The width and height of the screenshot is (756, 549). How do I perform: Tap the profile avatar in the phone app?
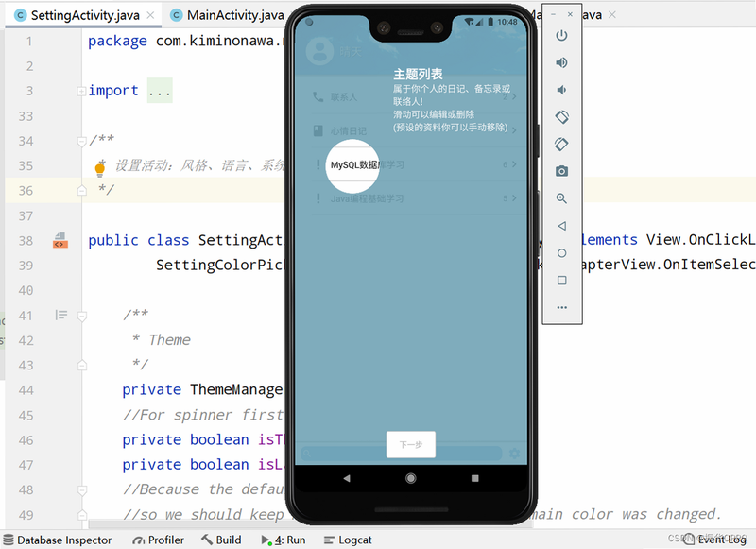point(319,51)
